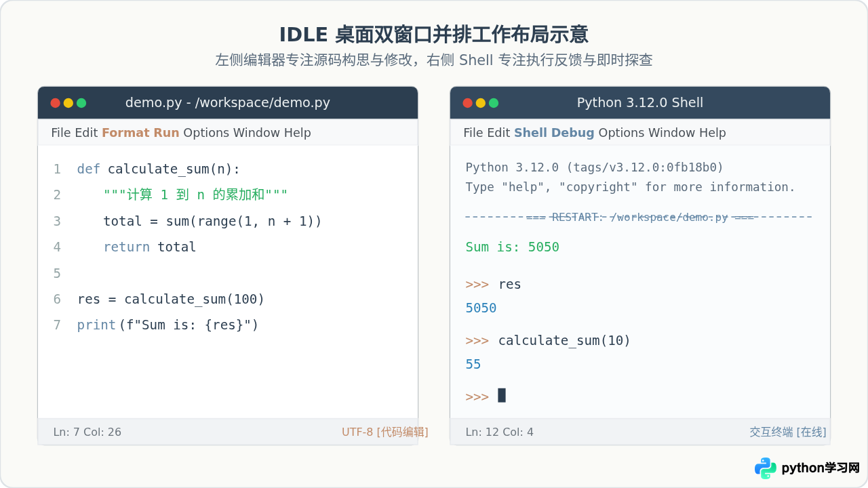
Task: Click the "def calculate_sum(n):" code line
Action: 159,169
